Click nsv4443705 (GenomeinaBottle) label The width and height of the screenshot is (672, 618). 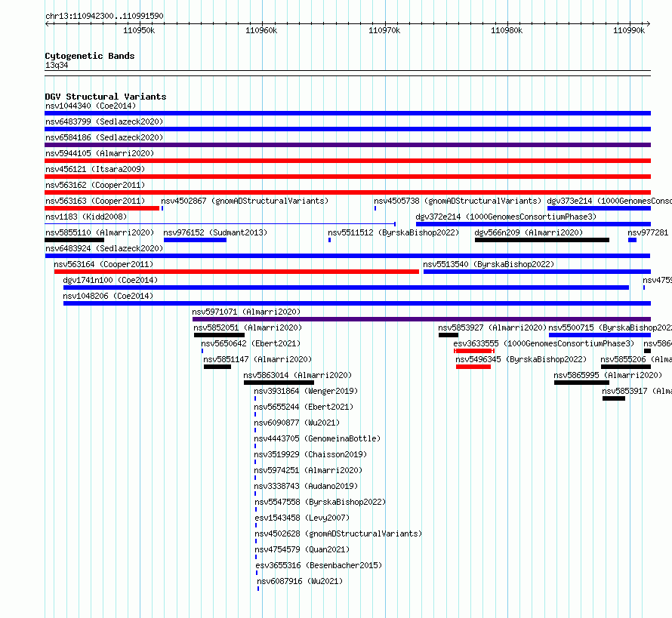click(x=317, y=438)
